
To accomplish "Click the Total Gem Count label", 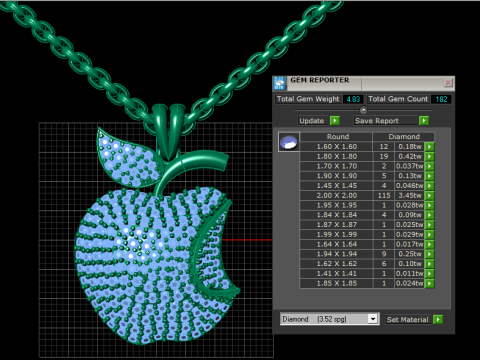I will click(x=398, y=99).
